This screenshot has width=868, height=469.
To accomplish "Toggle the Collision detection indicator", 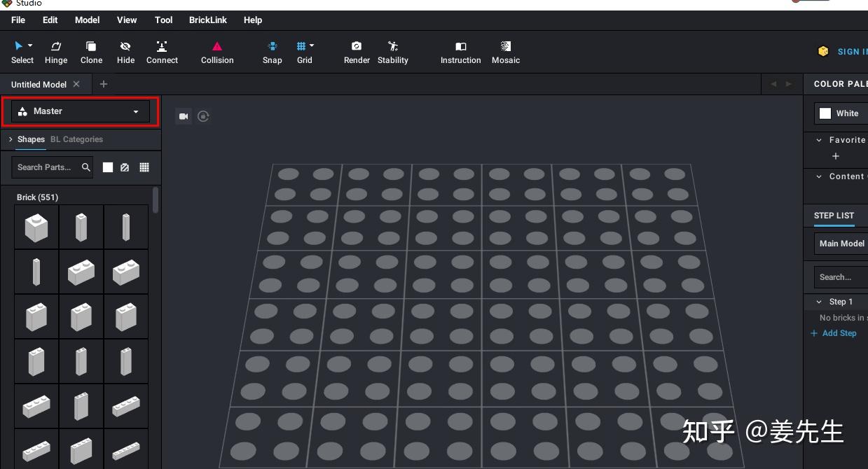I will [x=216, y=48].
